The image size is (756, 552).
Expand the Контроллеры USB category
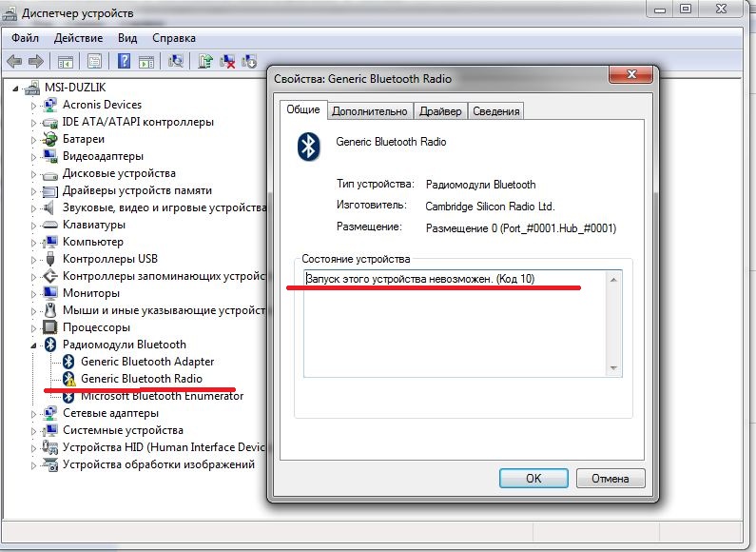point(35,259)
